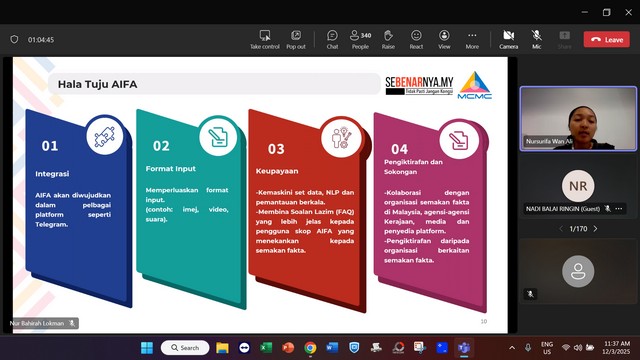Image resolution: width=640 pixels, height=360 pixels.
Task: Open options for NADI BALAI RINGIN guest
Action: (x=619, y=209)
